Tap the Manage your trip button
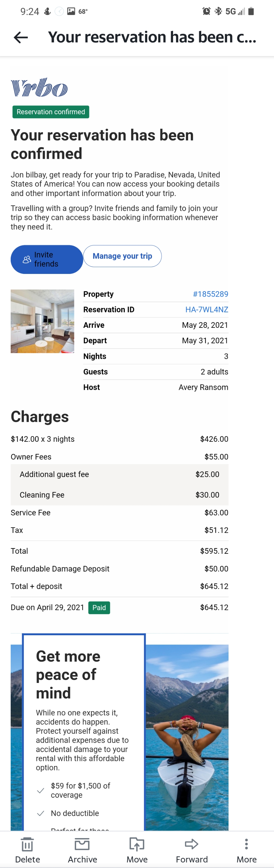Image resolution: width=274 pixels, height=868 pixels. tap(122, 256)
